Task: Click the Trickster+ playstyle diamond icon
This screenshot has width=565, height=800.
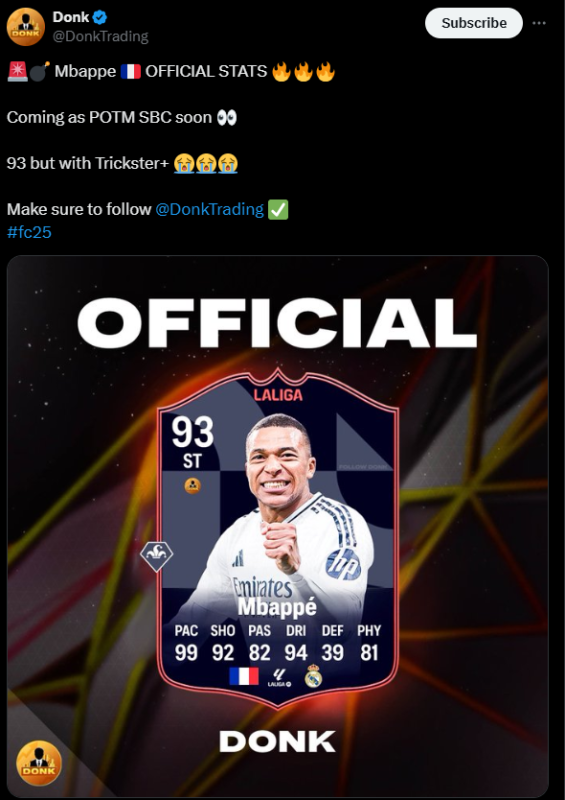Action: coord(157,557)
